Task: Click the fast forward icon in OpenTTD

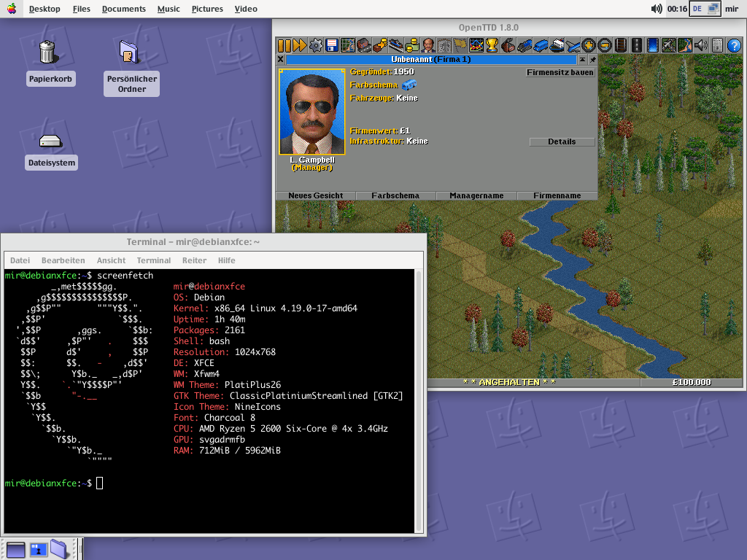Action: point(300,46)
